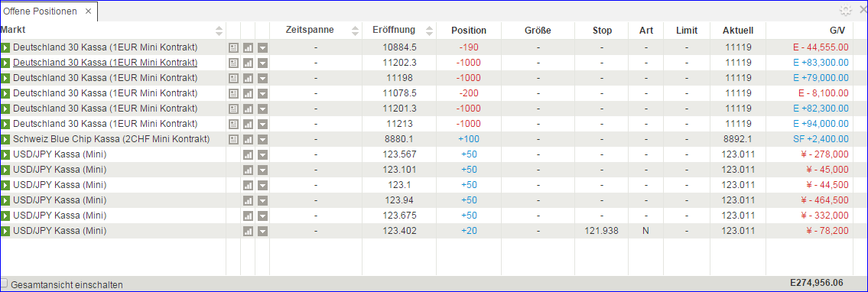Click the Stop column header
The width and height of the screenshot is (868, 292).
click(602, 31)
